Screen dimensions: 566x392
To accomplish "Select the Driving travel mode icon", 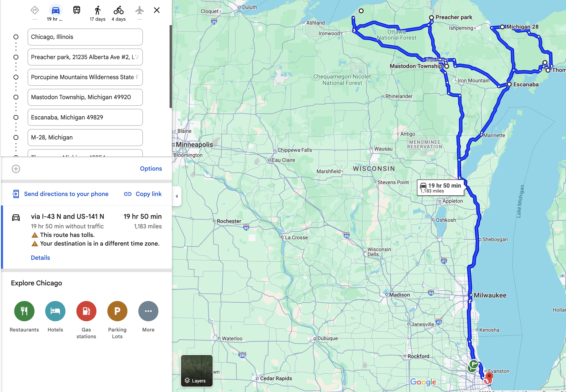I will pos(55,10).
